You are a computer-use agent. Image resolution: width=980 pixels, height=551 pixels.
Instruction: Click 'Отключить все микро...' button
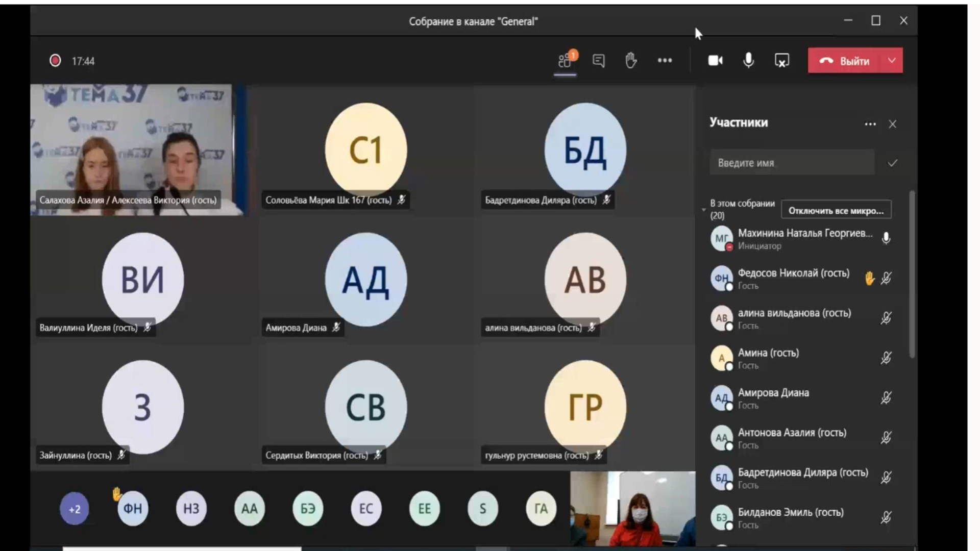[836, 210]
